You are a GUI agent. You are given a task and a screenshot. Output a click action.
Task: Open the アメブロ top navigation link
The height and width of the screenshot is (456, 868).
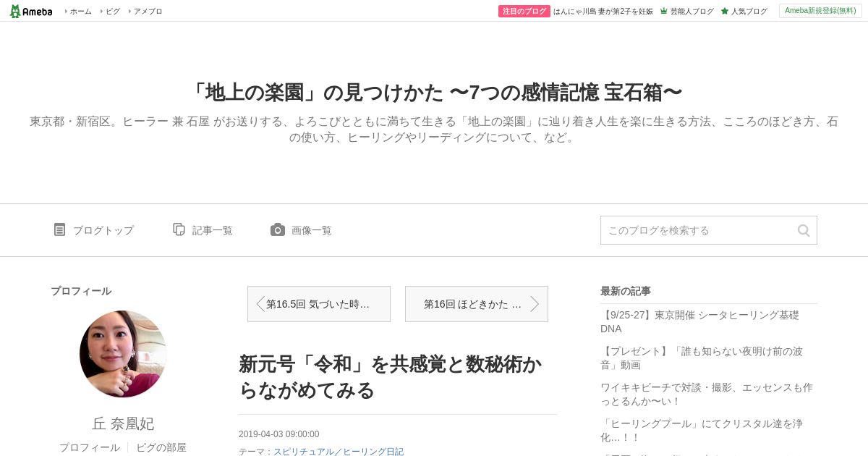point(148,11)
